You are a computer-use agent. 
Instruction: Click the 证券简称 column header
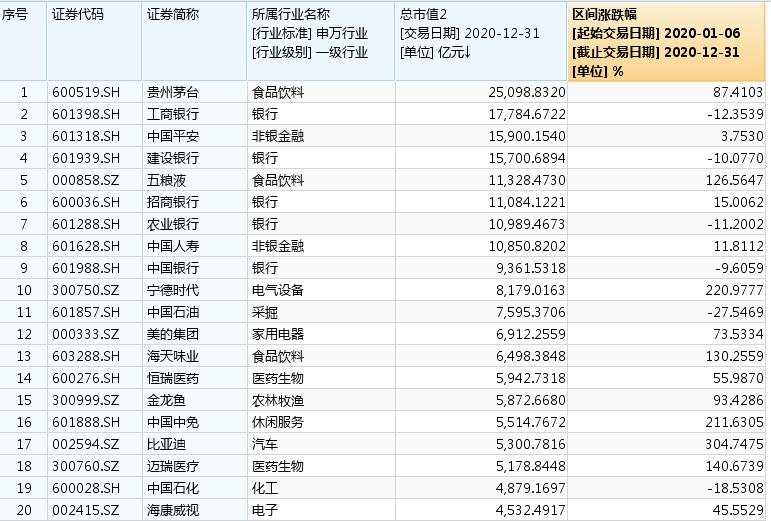(194, 41)
